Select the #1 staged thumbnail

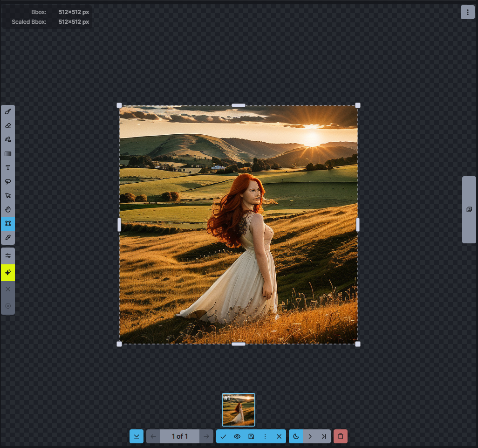[239, 410]
